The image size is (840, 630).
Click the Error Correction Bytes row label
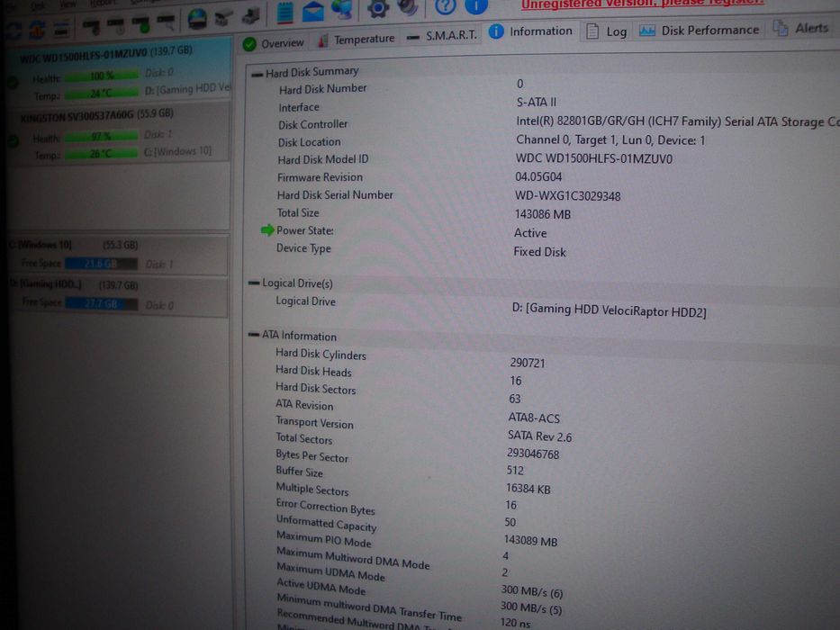point(325,506)
